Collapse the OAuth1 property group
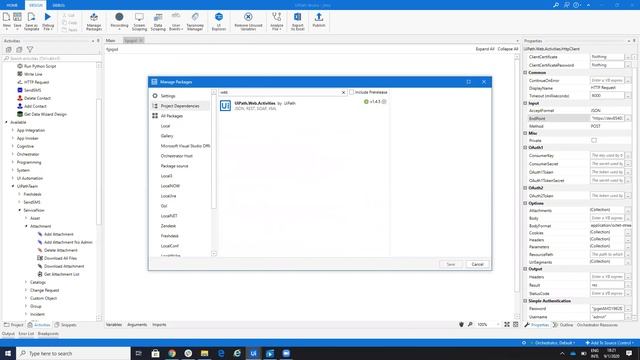 point(526,147)
